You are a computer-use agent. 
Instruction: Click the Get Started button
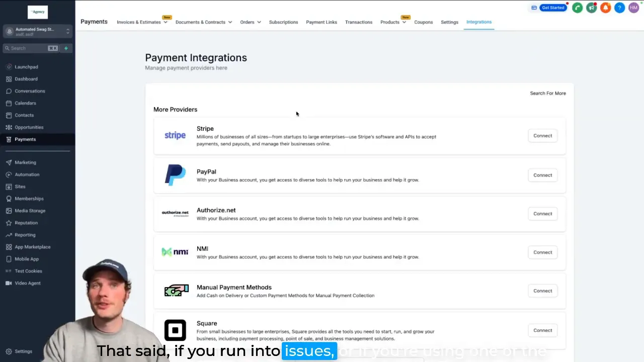(553, 8)
